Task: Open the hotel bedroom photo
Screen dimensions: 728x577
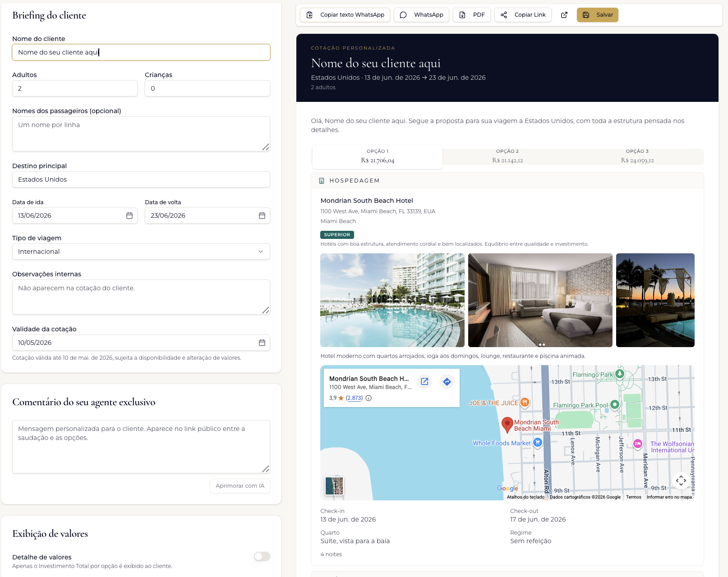Action: (x=540, y=300)
